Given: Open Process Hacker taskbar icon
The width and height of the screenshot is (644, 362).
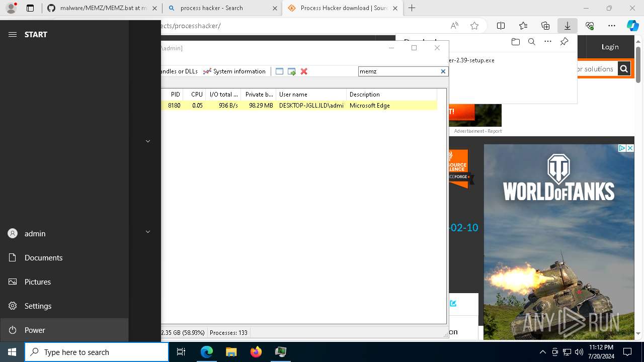Looking at the screenshot, I should click(x=280, y=352).
